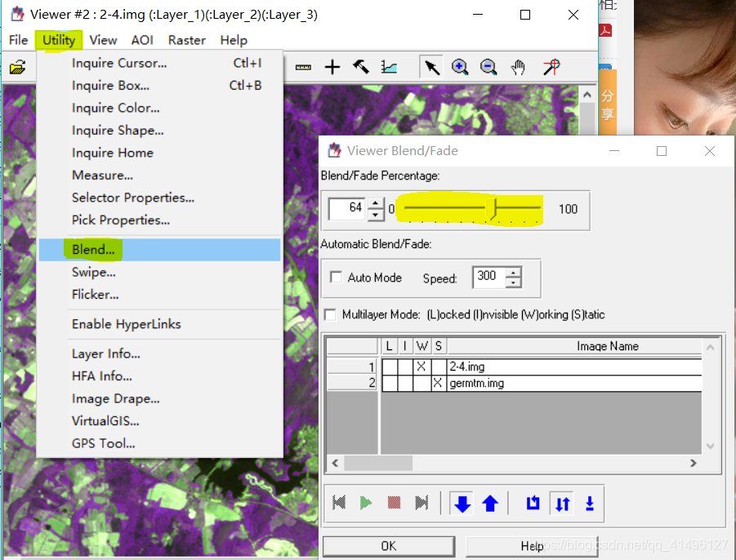Viewport: 736px width, 560px height.
Task: Click the orange share (分享) sidebar button
Action: (608, 104)
